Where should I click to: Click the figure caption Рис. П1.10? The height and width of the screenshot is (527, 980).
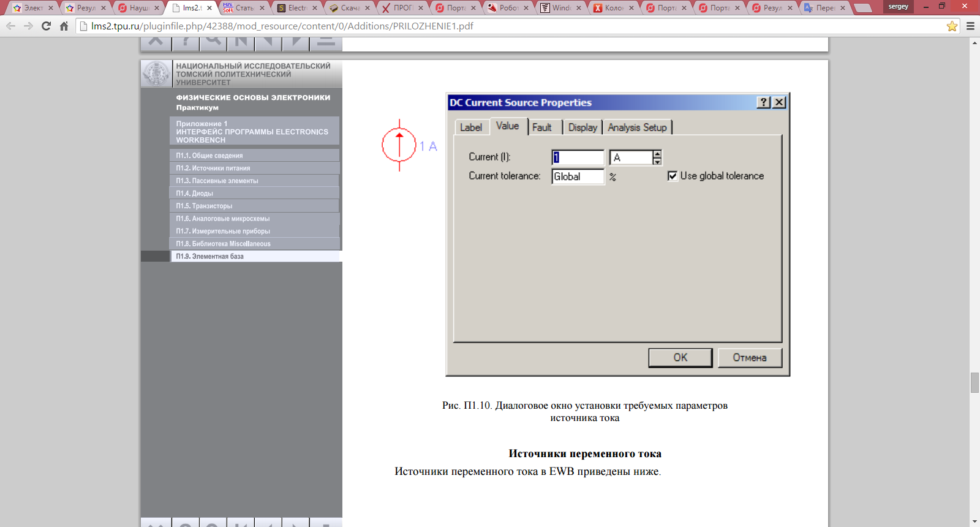pyautogui.click(x=585, y=412)
